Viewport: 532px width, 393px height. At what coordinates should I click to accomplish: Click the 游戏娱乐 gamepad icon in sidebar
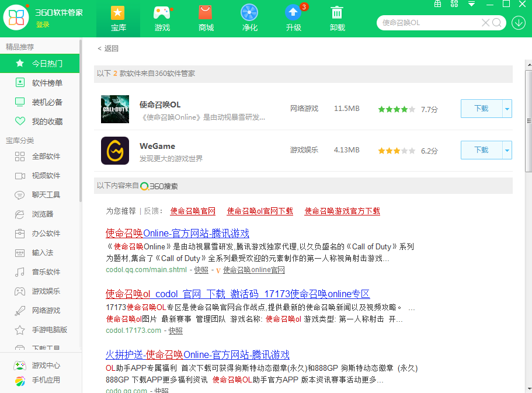(20, 291)
